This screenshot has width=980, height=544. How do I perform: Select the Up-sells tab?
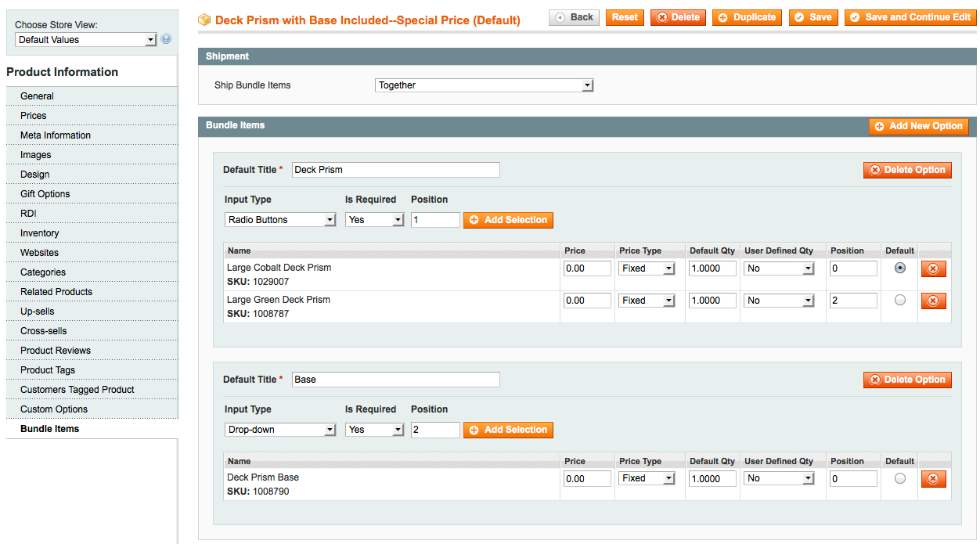(x=92, y=312)
